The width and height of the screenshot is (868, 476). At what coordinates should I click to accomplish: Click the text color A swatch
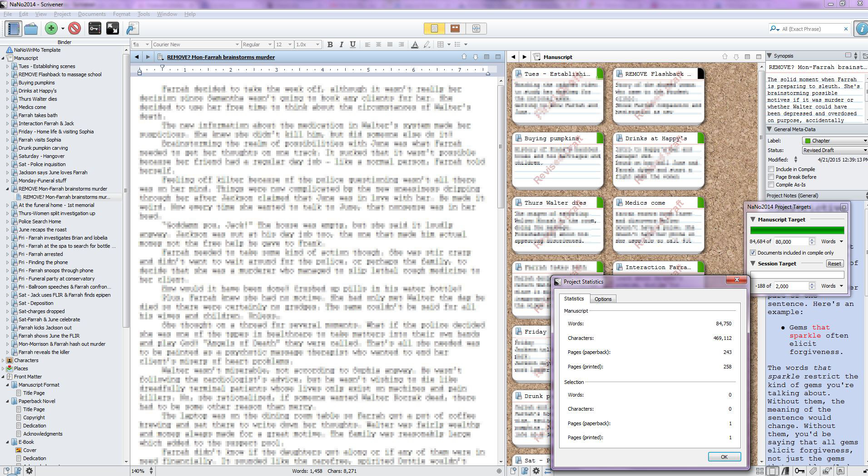click(x=415, y=44)
